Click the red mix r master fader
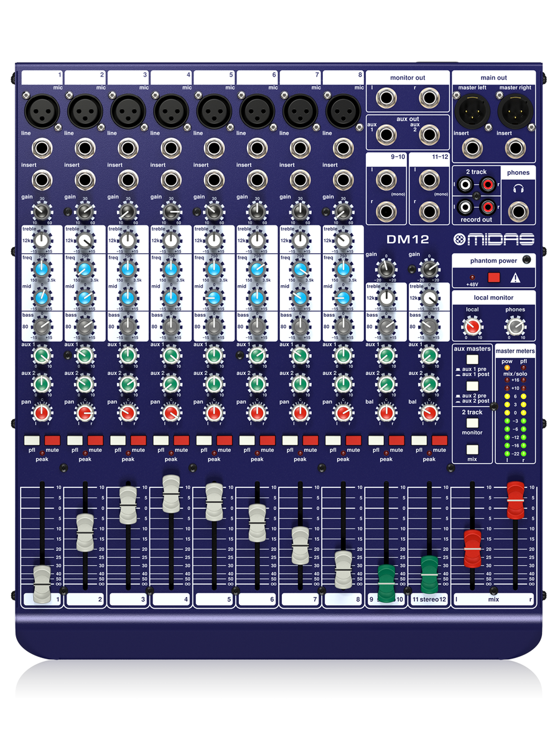This screenshot has width=560, height=747. 515,499
